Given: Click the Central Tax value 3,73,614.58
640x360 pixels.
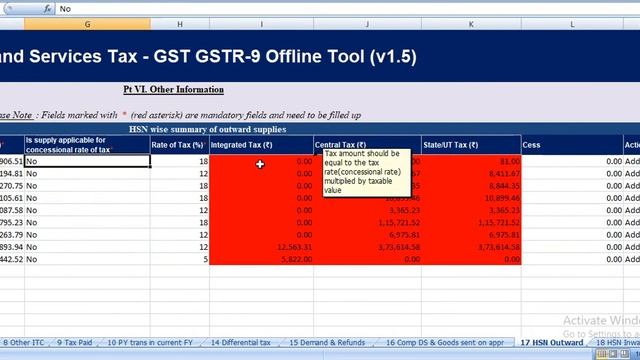Looking at the screenshot, I should pos(367,247).
